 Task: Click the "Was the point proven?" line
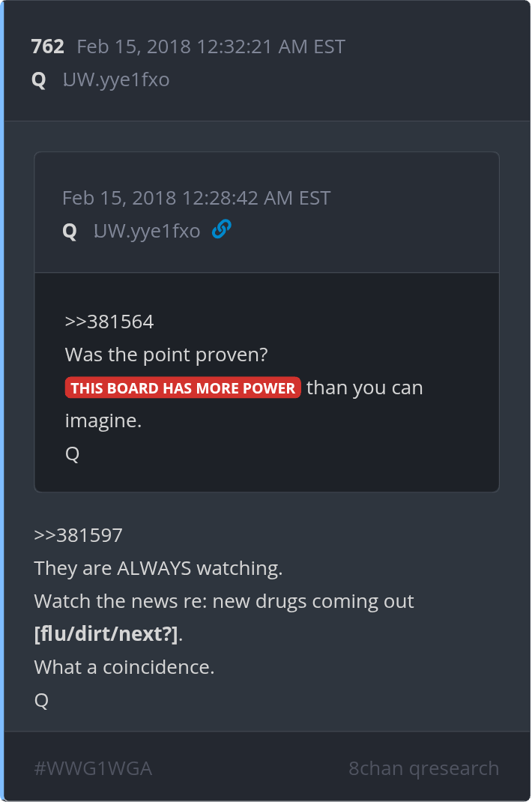click(166, 355)
